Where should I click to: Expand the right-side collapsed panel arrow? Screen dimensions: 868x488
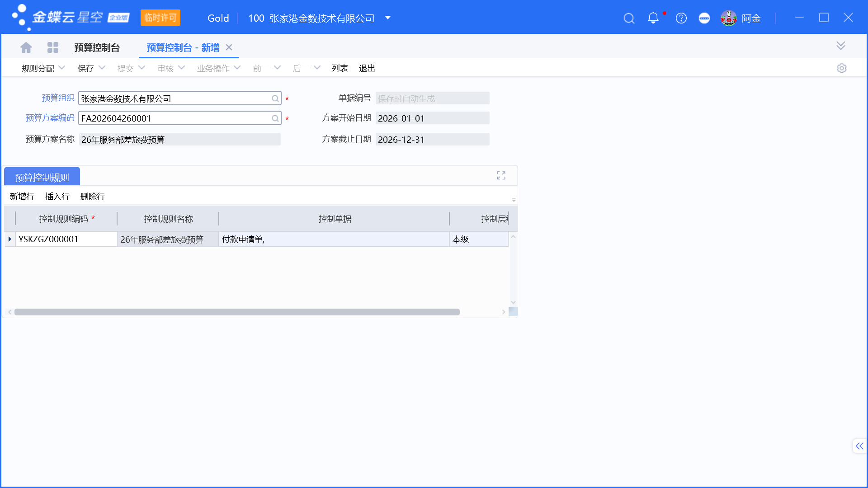pos(859,446)
